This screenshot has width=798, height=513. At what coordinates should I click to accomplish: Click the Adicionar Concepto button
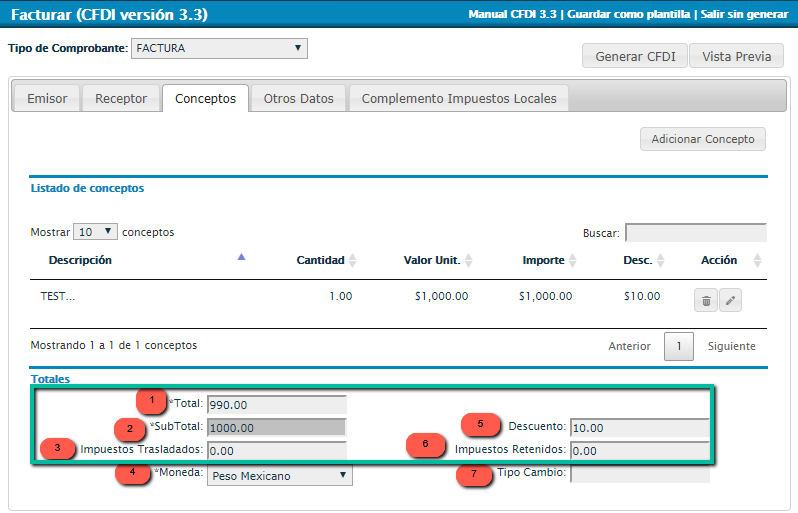click(x=702, y=139)
